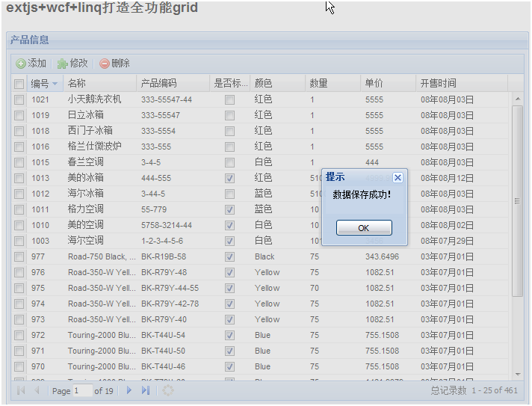Select the row checkbox for 编号 977
The height and width of the screenshot is (406, 532).
pyautogui.click(x=19, y=256)
